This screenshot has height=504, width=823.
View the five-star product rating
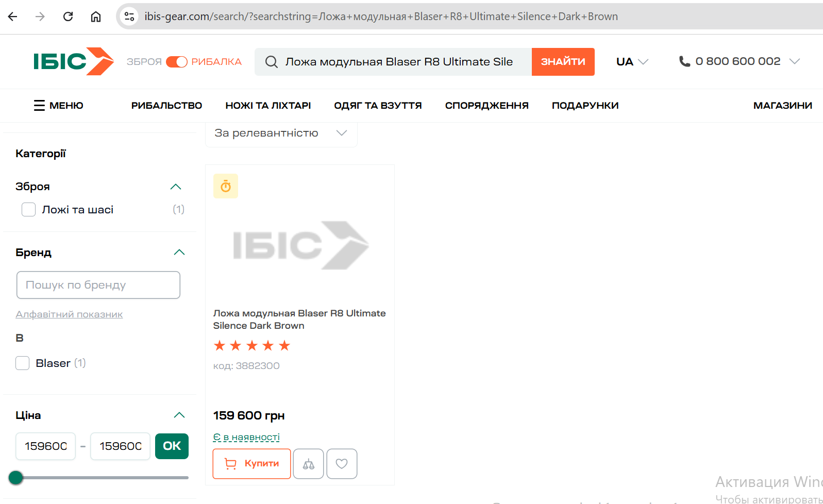coord(252,345)
